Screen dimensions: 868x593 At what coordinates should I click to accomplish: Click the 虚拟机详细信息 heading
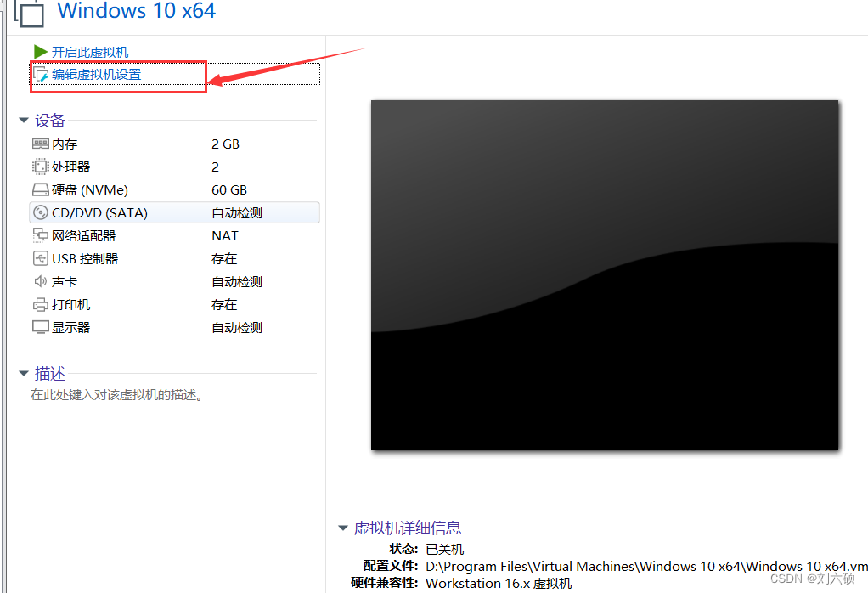click(x=408, y=528)
